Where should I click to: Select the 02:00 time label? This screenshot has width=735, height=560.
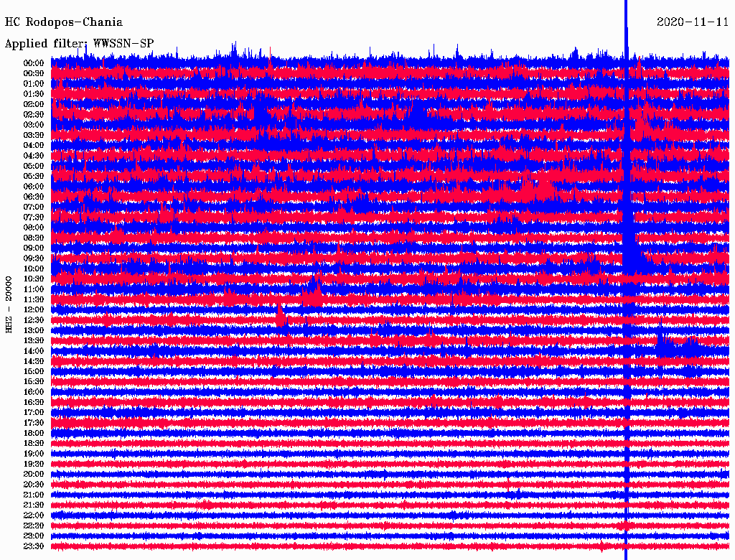tap(34, 105)
